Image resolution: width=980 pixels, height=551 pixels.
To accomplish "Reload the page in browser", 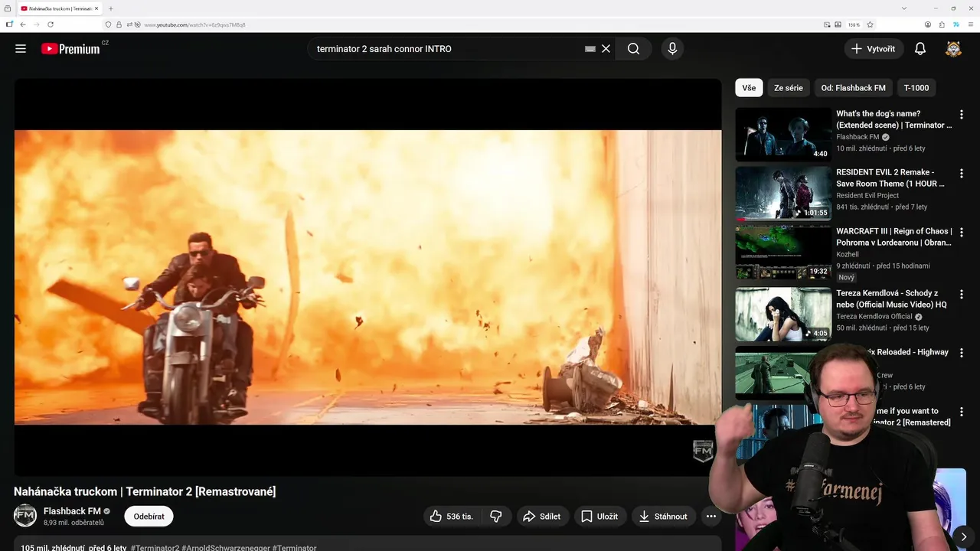I will tap(51, 24).
